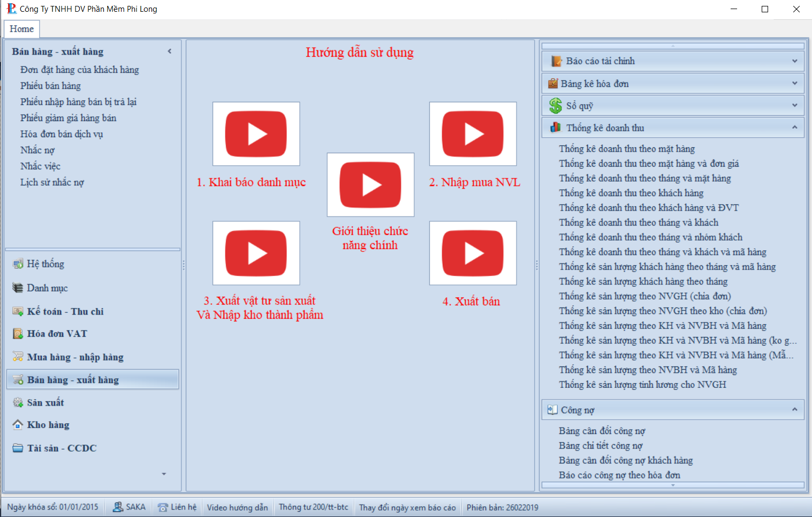Click the Nhắc nợ entry
This screenshot has height=517, width=812.
37,150
